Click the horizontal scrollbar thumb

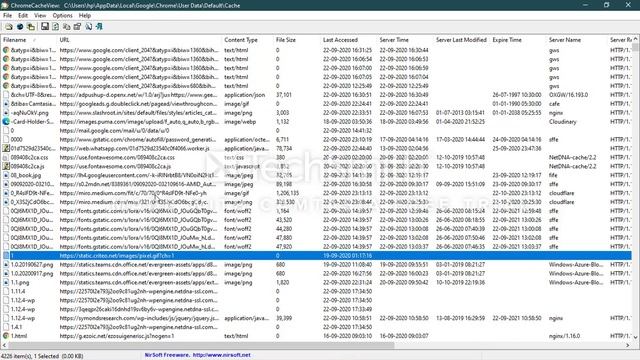(x=201, y=345)
